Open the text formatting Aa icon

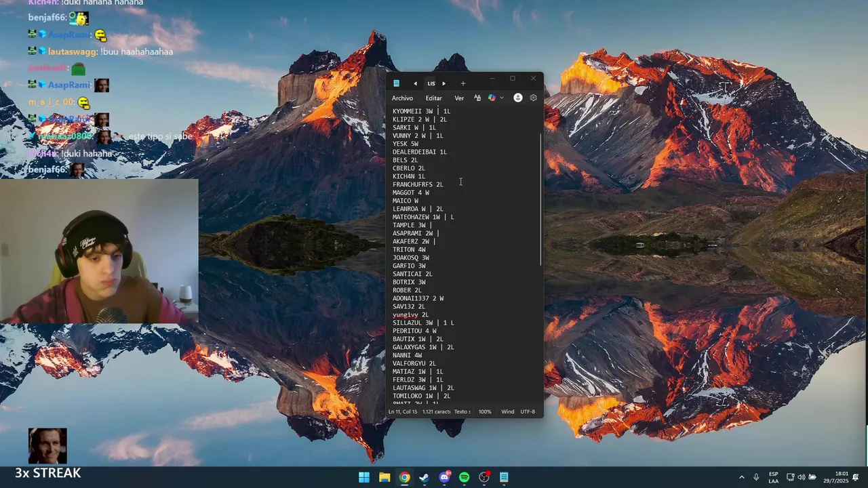[x=477, y=98]
